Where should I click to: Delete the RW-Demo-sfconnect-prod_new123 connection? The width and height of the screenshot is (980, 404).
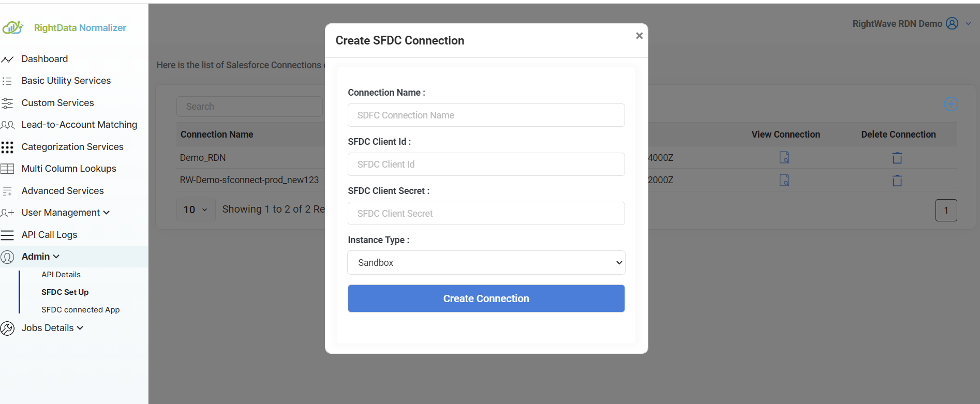point(897,181)
